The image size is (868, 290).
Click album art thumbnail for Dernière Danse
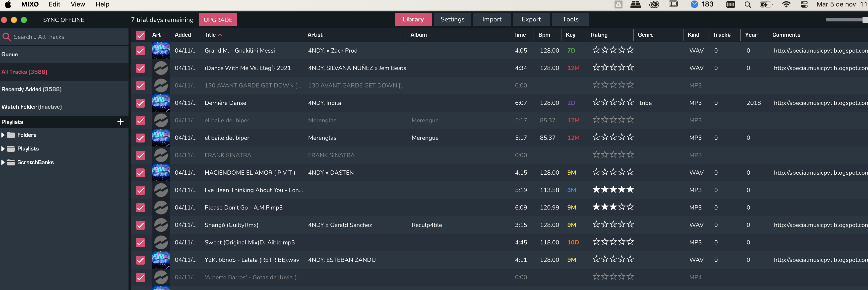pyautogui.click(x=161, y=103)
